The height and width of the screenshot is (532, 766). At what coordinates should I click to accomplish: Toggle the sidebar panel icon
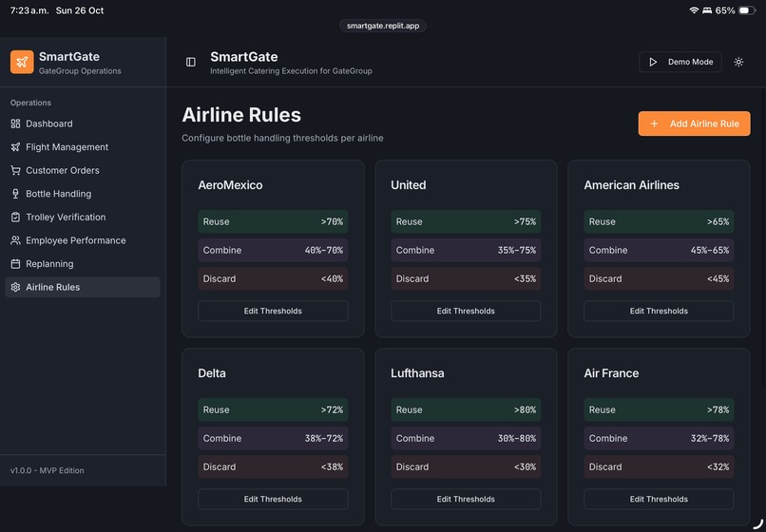pos(191,62)
